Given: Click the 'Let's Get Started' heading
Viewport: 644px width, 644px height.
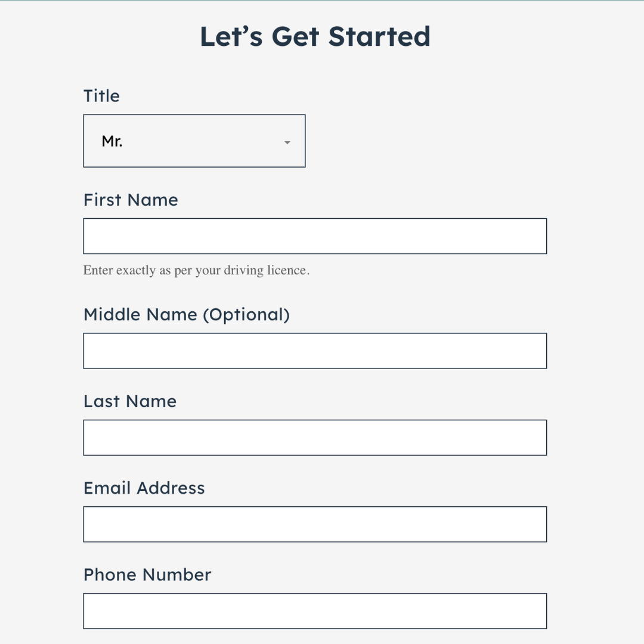Looking at the screenshot, I should point(315,36).
